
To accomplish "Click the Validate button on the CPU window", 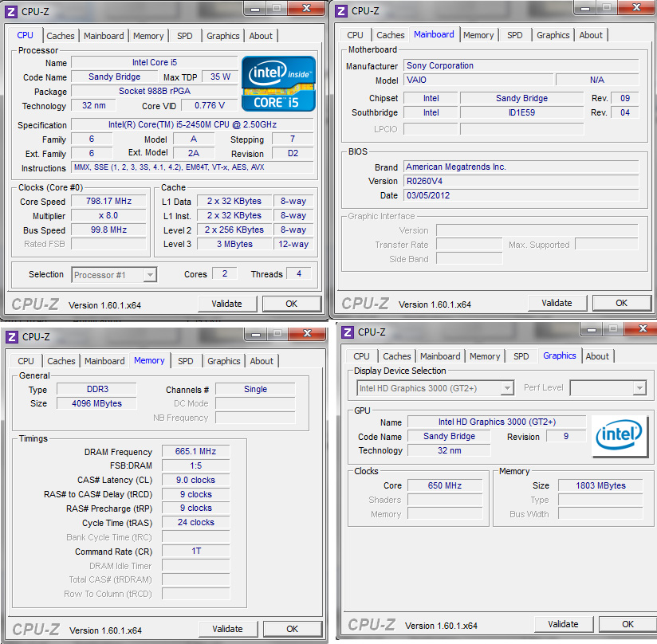I will (x=226, y=304).
